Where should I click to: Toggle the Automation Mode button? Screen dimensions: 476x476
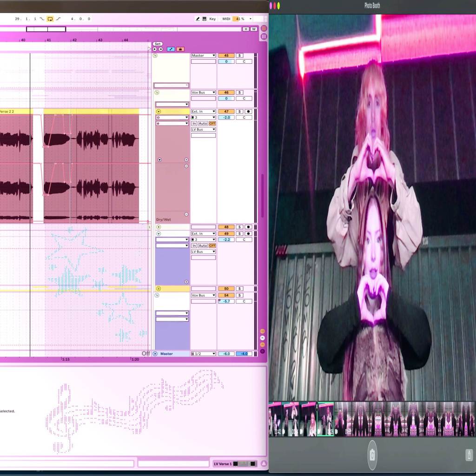click(171, 49)
